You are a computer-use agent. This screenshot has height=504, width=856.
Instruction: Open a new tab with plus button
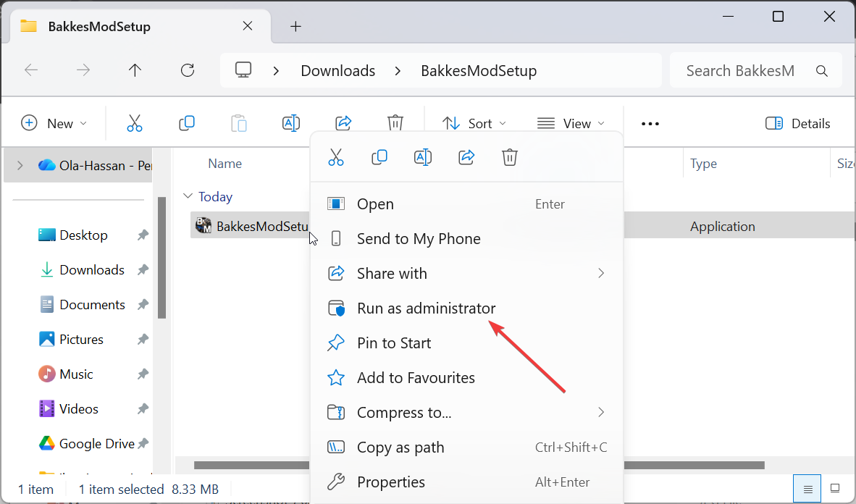coord(295,26)
